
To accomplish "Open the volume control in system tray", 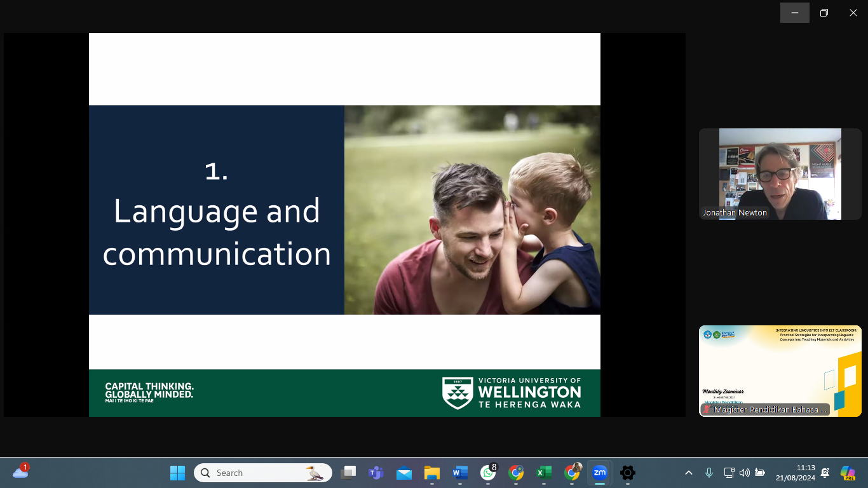I will pyautogui.click(x=744, y=473).
